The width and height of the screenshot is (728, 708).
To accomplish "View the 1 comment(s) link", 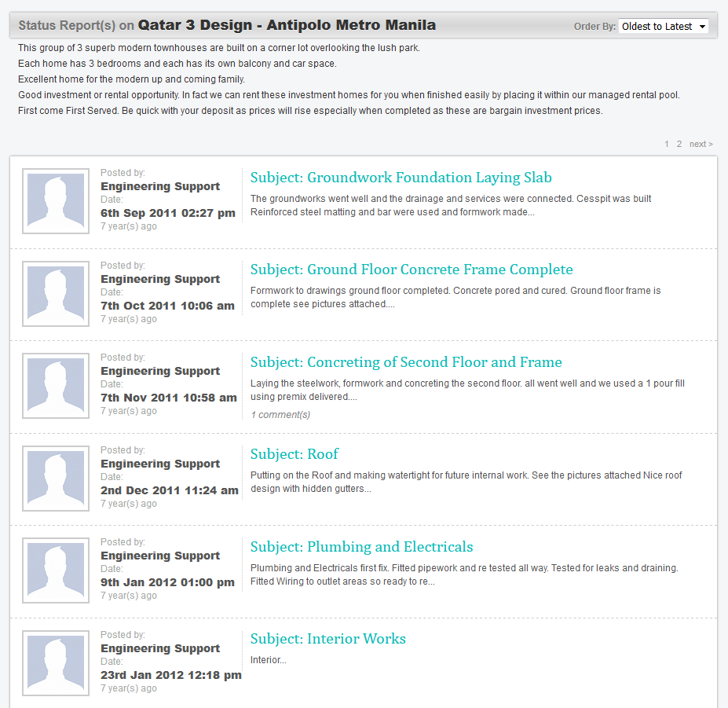I will pos(280,415).
